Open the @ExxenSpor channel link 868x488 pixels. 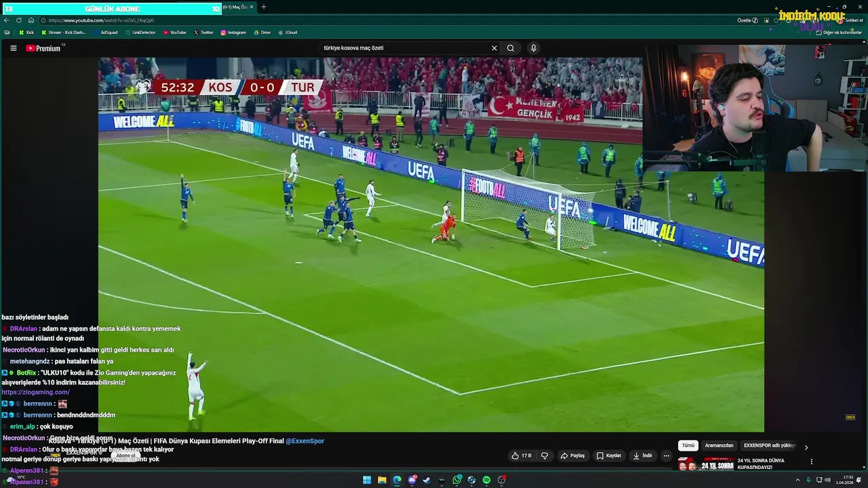click(x=304, y=441)
